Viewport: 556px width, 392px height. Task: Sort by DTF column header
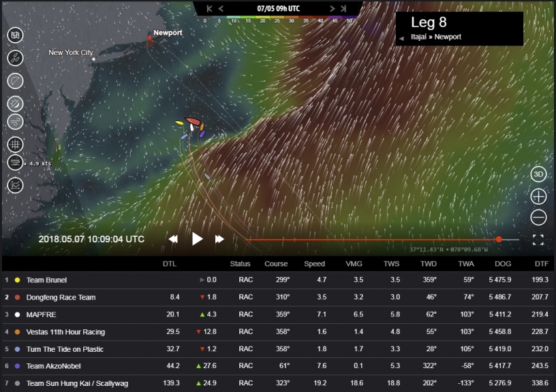[x=542, y=264]
